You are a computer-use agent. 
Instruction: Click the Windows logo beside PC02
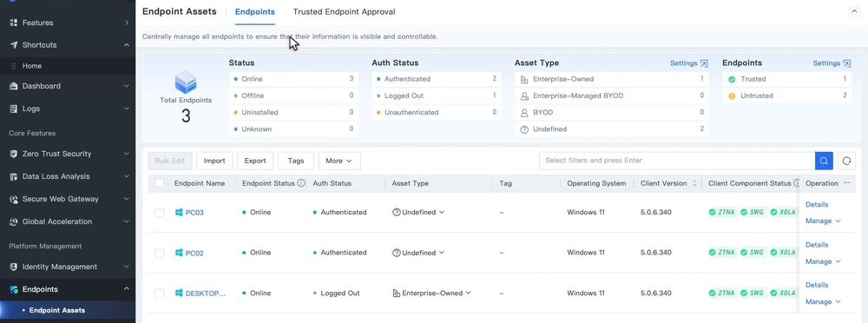coord(179,253)
